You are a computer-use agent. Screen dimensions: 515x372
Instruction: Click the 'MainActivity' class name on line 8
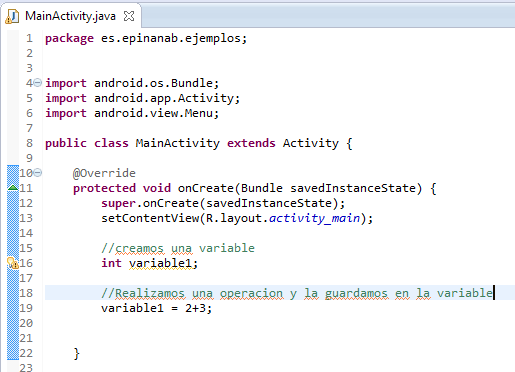(x=178, y=143)
